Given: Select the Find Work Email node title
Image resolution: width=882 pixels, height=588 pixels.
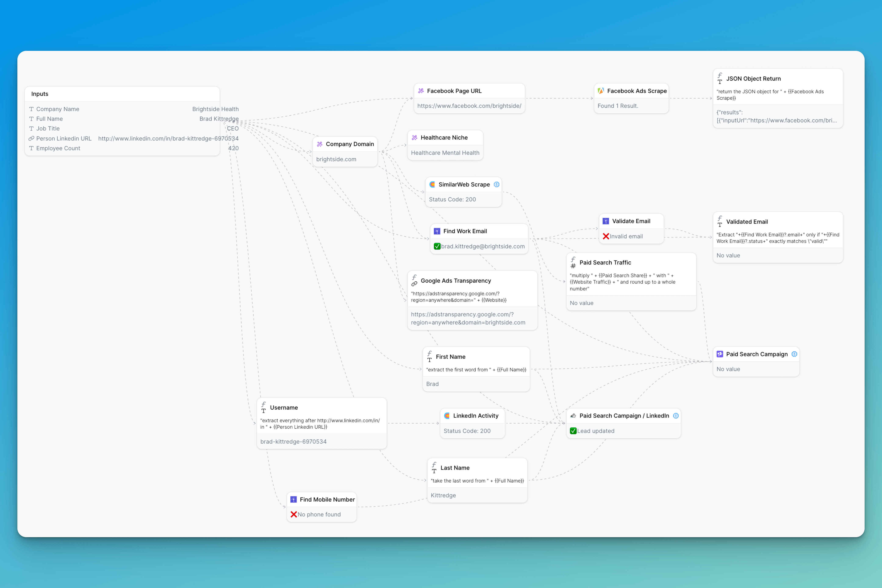Looking at the screenshot, I should [465, 231].
